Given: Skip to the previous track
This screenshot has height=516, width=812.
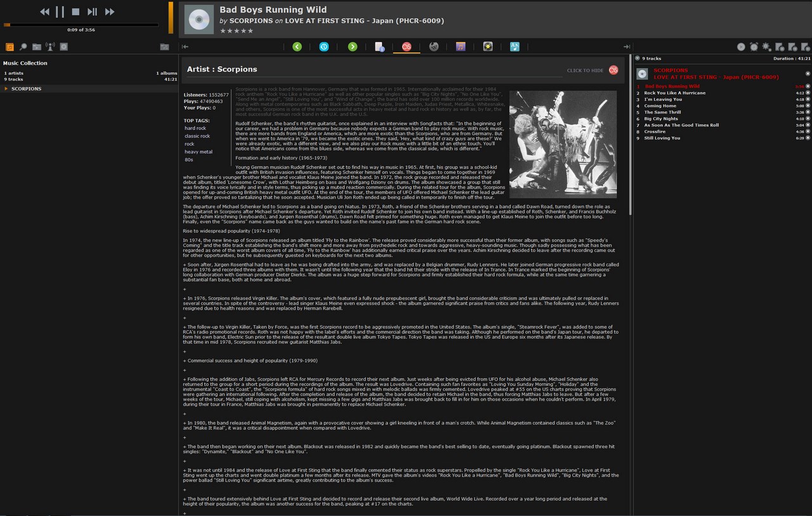Looking at the screenshot, I should coord(44,11).
